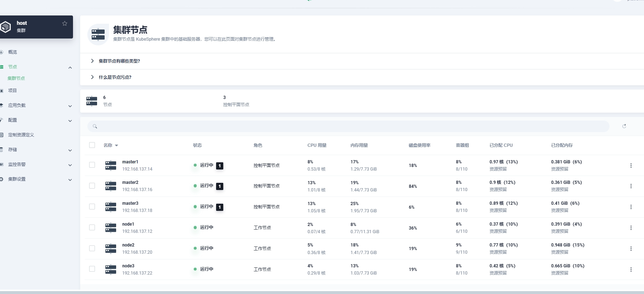This screenshot has width=644, height=294.
Task: Check the node2 row checkbox
Action: [x=92, y=248]
